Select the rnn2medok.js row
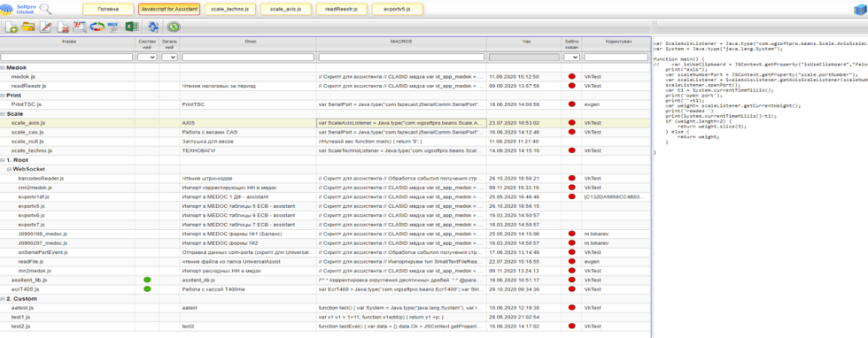868x338 pixels. (326, 271)
